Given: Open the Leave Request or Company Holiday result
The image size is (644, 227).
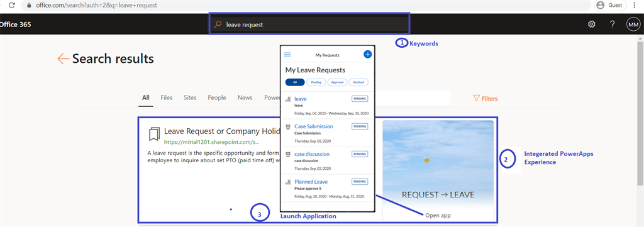Looking at the screenshot, I should coord(222,131).
